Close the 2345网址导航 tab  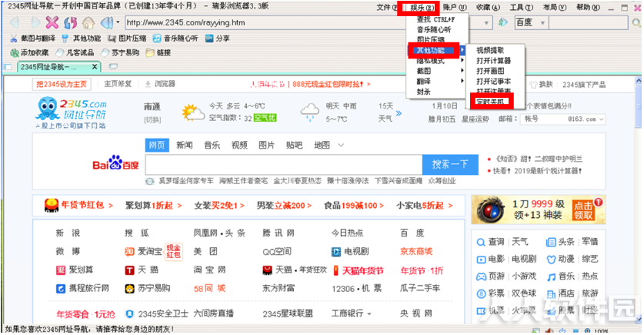click(95, 66)
